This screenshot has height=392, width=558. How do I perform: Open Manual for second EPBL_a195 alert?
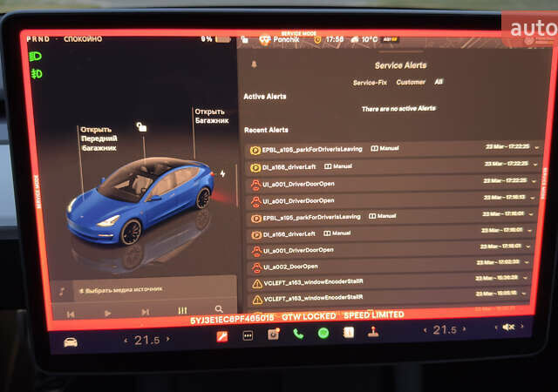383,216
